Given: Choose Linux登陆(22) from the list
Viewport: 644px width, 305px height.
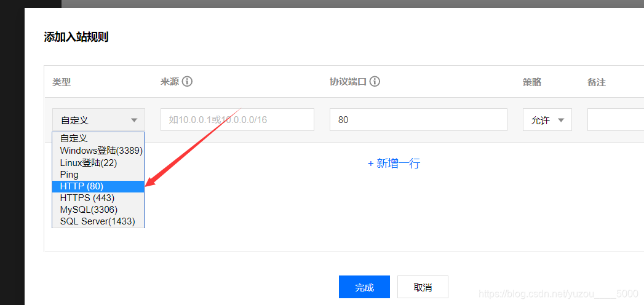Looking at the screenshot, I should tap(98, 162).
